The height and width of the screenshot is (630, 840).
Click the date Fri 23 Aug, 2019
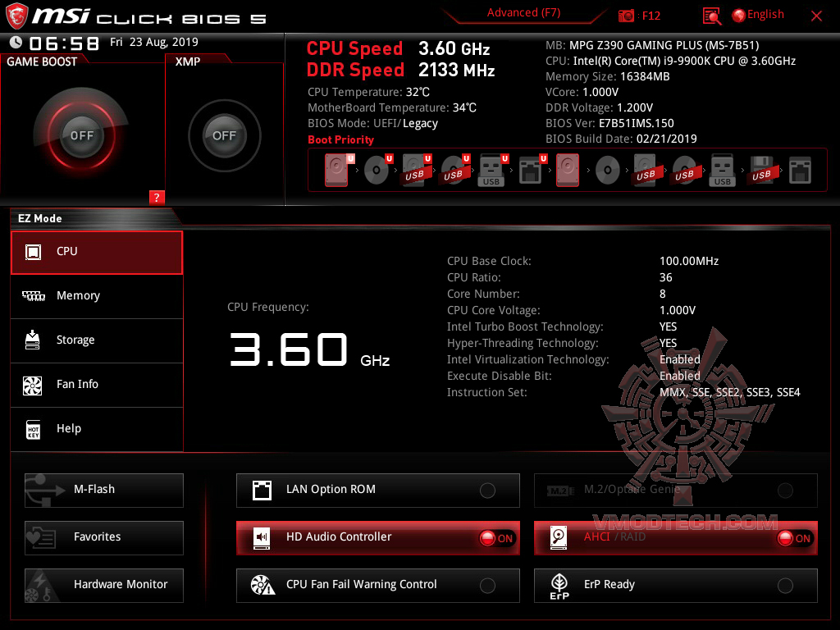tap(154, 42)
